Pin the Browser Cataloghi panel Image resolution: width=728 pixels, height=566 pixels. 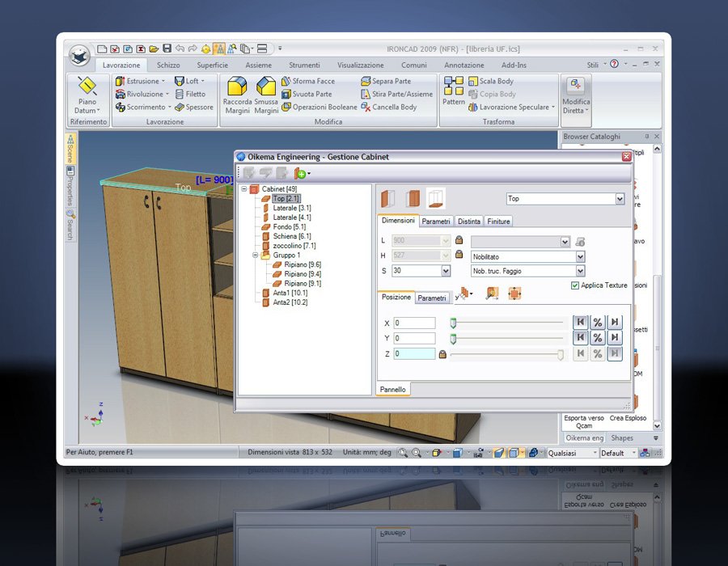(x=646, y=137)
